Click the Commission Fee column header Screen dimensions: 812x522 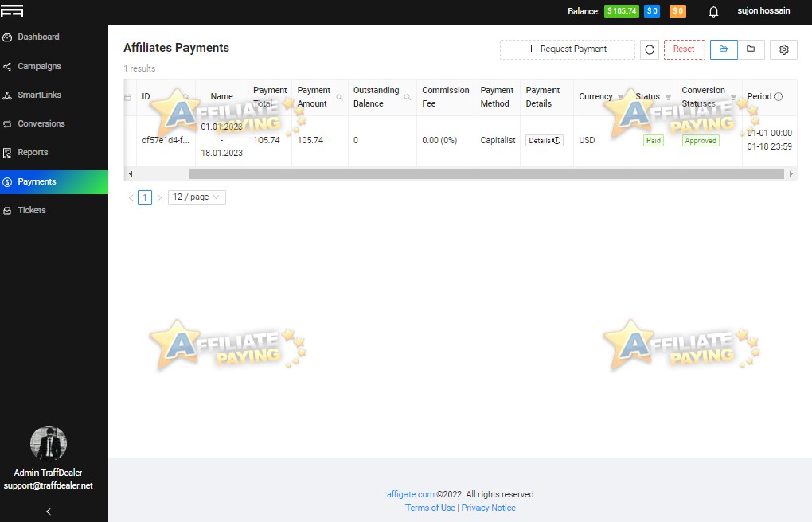pyautogui.click(x=445, y=97)
